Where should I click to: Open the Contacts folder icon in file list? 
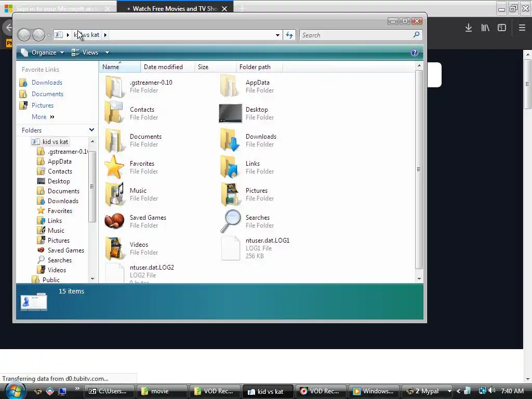[x=114, y=113]
